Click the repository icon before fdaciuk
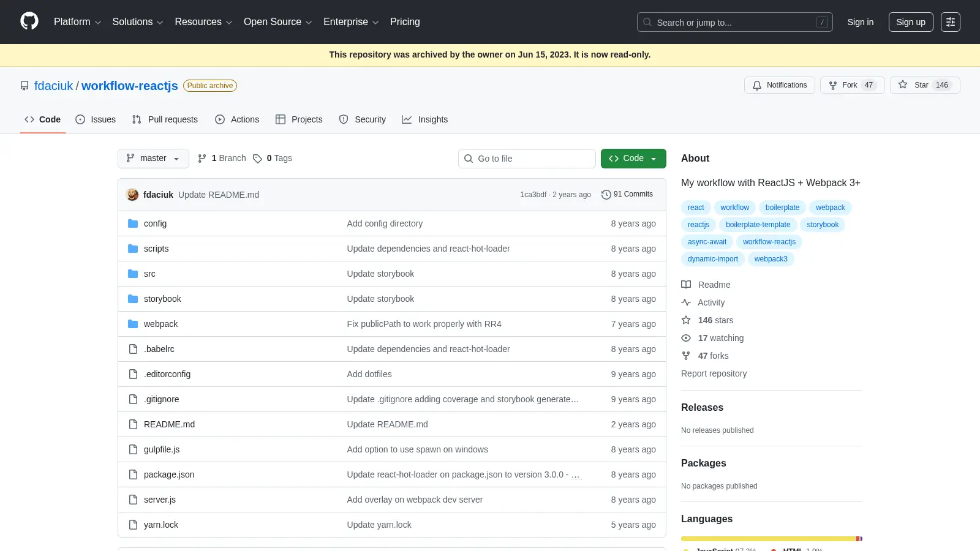This screenshot has width=980, height=551. coord(24,86)
